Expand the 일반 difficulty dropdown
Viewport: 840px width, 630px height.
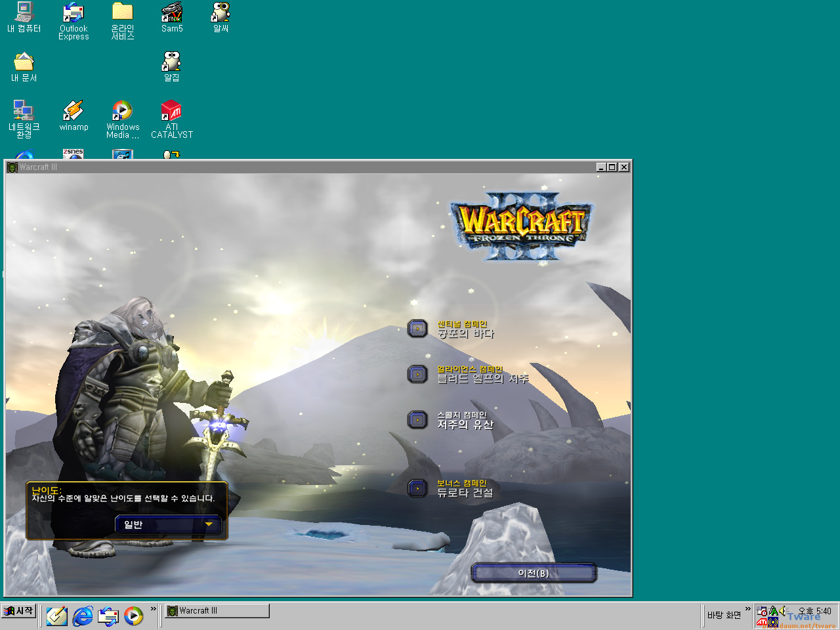point(168,524)
